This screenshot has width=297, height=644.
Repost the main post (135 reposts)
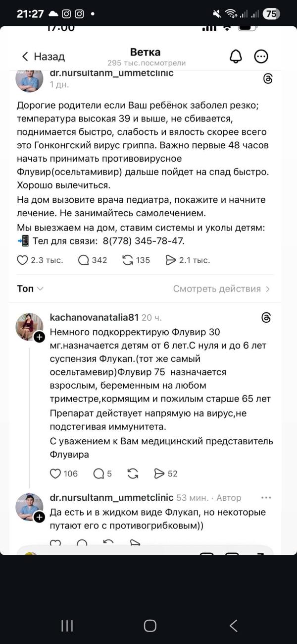coord(128,260)
